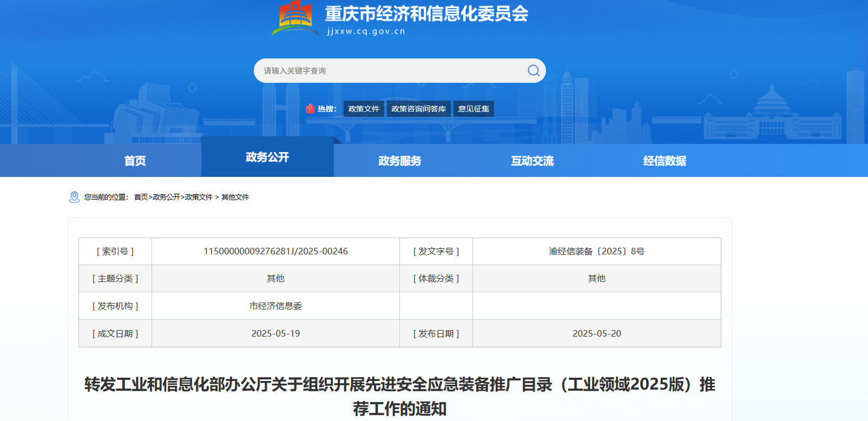Click the magnifier search icon
Image resolution: width=868 pixels, height=421 pixels.
[x=534, y=71]
